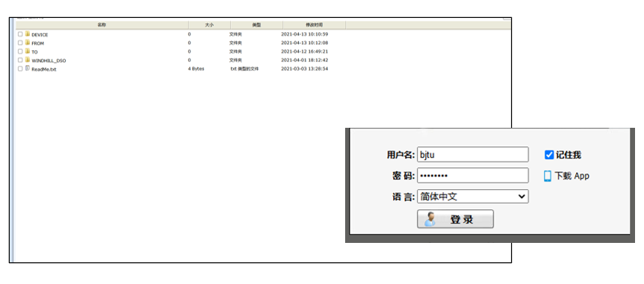Open the FROM folder icon

[x=28, y=43]
